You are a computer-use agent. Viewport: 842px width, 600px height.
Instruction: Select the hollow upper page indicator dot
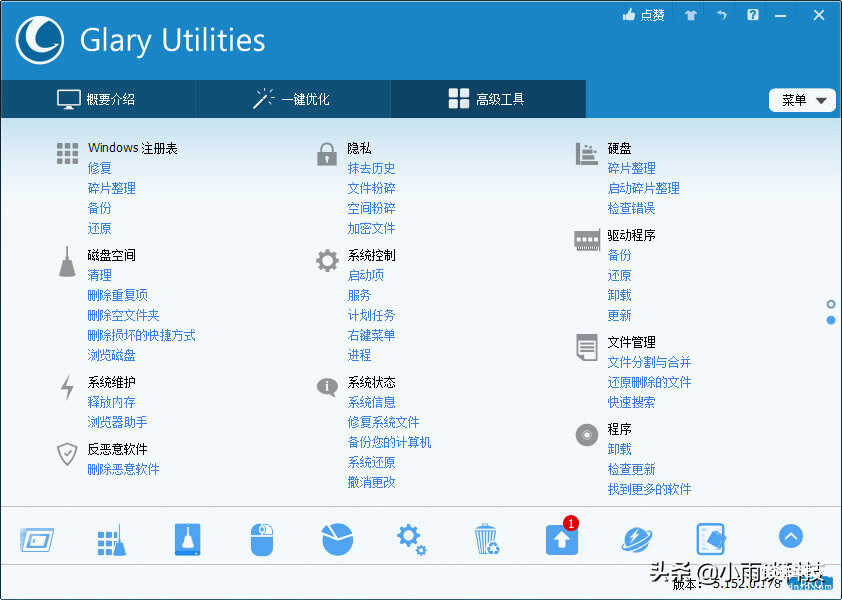(x=831, y=304)
